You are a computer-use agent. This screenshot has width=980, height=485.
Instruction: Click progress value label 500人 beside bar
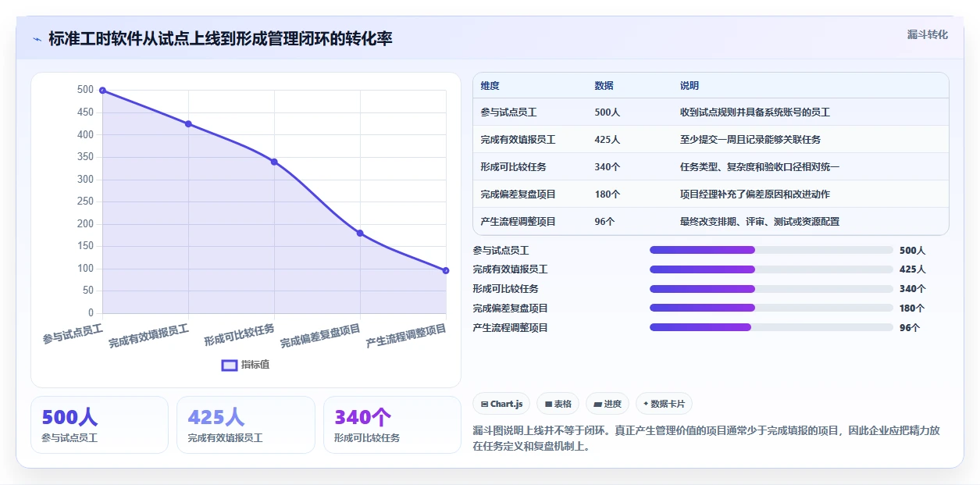912,251
